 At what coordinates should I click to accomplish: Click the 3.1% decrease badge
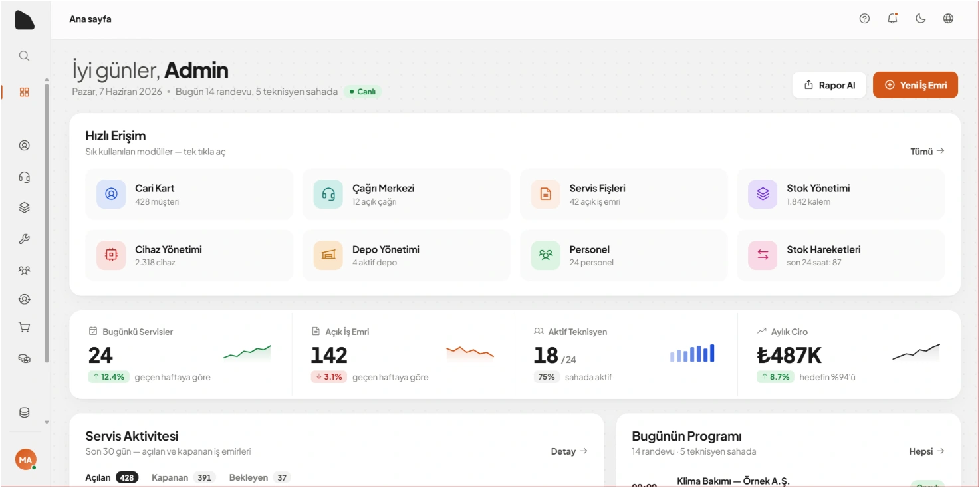pyautogui.click(x=329, y=377)
